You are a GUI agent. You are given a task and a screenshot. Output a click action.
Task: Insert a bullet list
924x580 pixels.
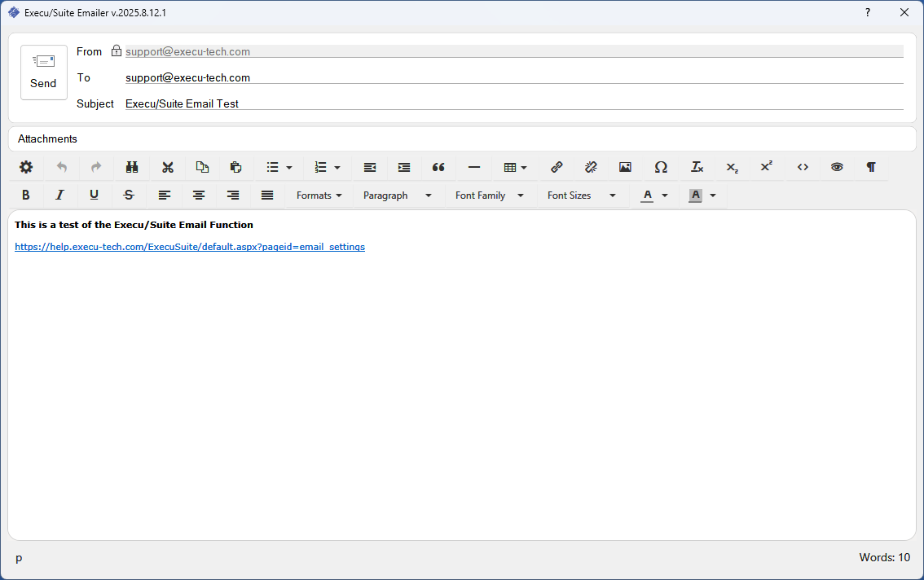click(x=271, y=167)
